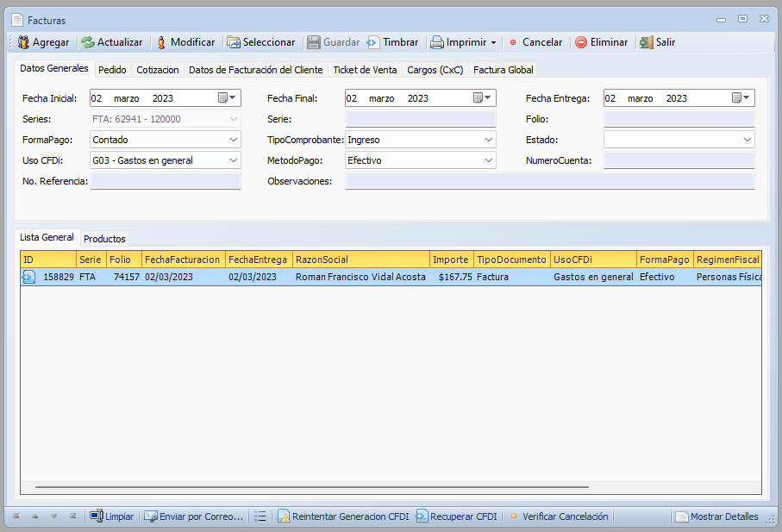Screen dimensions: 782x532
Task: Click the Limpiar button
Action: click(112, 516)
